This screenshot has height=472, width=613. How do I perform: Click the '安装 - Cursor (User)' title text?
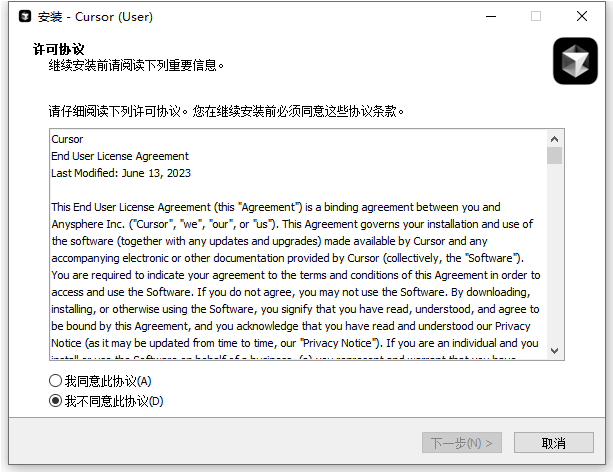click(x=95, y=17)
